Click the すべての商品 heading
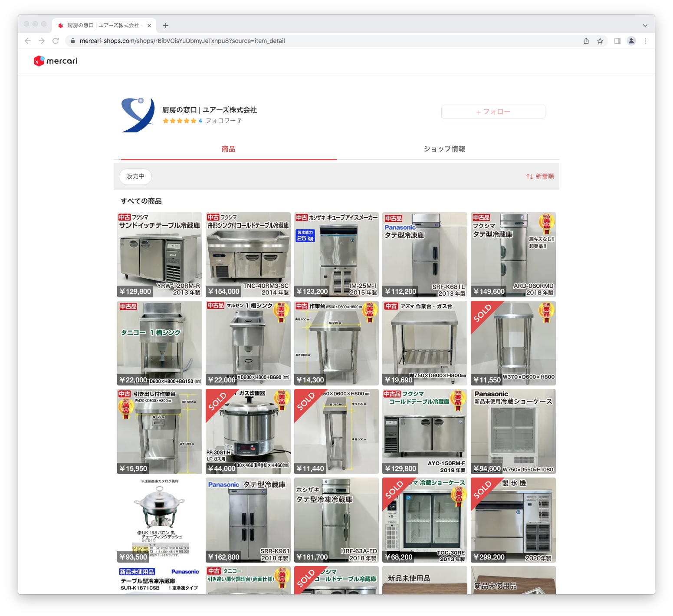The height and width of the screenshot is (616, 673). 141,201
